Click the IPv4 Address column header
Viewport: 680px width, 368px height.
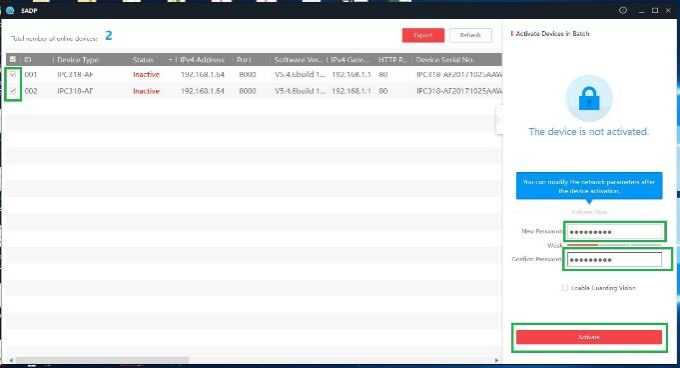coord(202,60)
